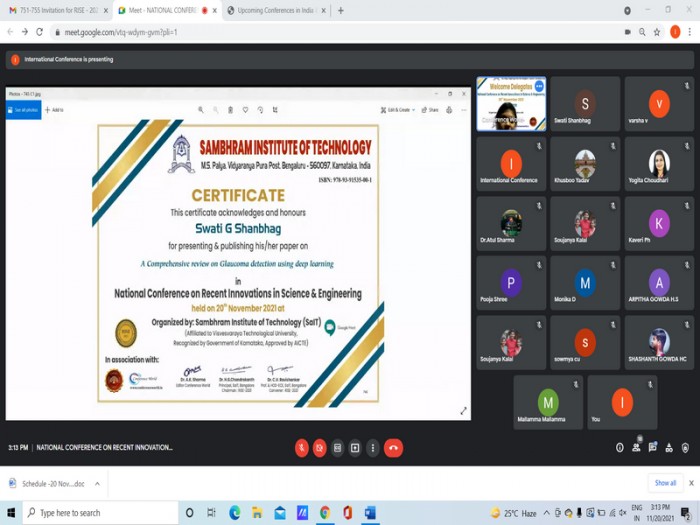
Task: Click Show all downloads button
Action: (x=665, y=483)
